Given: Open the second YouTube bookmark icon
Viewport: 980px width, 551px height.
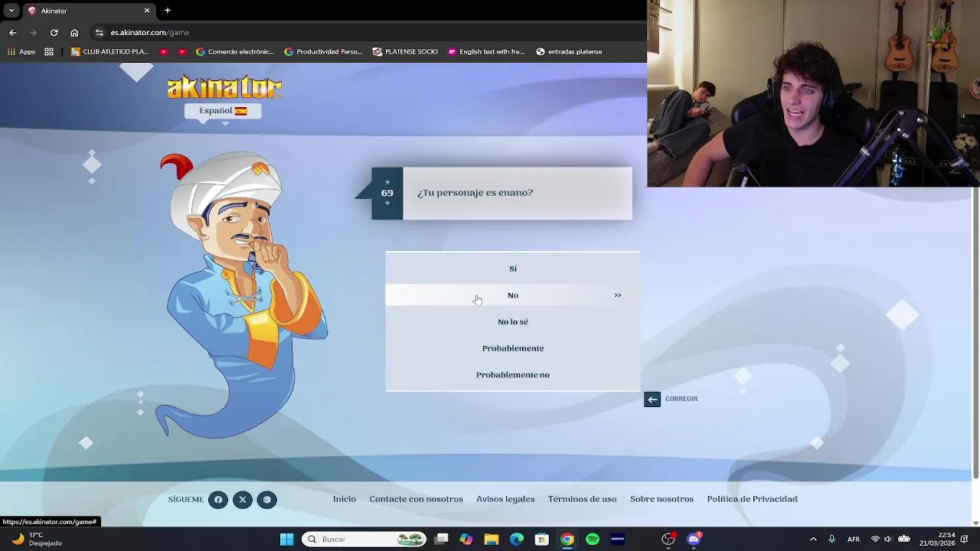Looking at the screenshot, I should 181,52.
